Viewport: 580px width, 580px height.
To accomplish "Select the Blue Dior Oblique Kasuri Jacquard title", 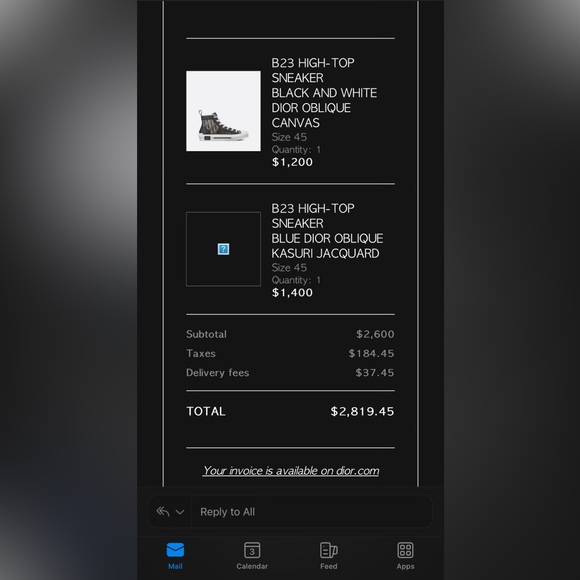I will (x=327, y=231).
